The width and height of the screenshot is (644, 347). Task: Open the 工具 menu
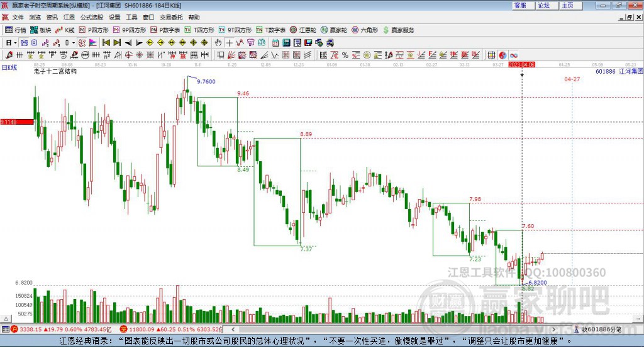(131, 17)
